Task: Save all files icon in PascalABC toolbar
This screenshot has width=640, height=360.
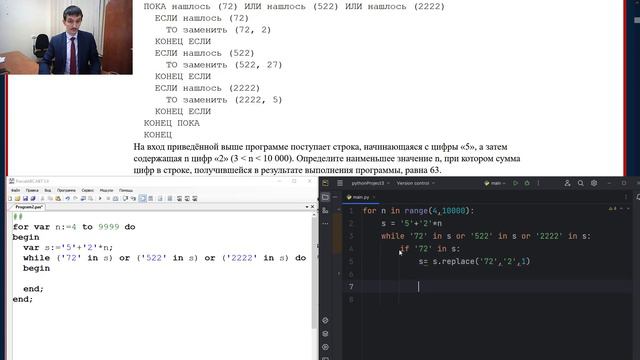Action: pyautogui.click(x=33, y=198)
